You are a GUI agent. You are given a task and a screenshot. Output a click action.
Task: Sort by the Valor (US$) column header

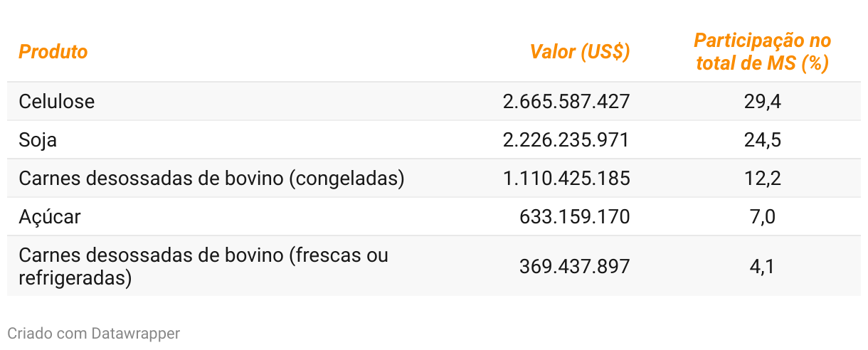(580, 52)
